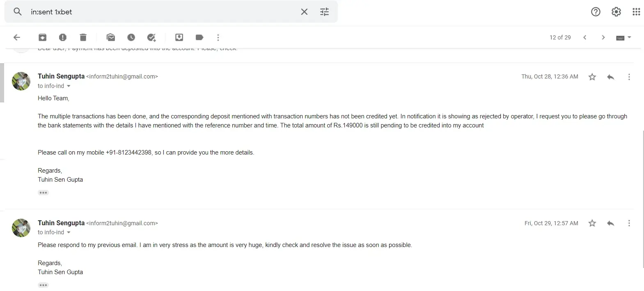Snooze this conversation
Image resolution: width=644 pixels, height=291 pixels.
point(131,37)
